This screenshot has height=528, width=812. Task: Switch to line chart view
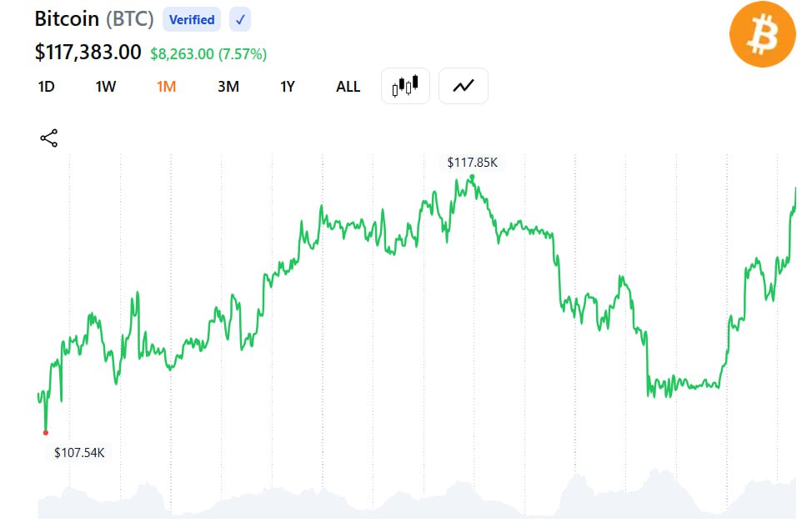point(464,86)
